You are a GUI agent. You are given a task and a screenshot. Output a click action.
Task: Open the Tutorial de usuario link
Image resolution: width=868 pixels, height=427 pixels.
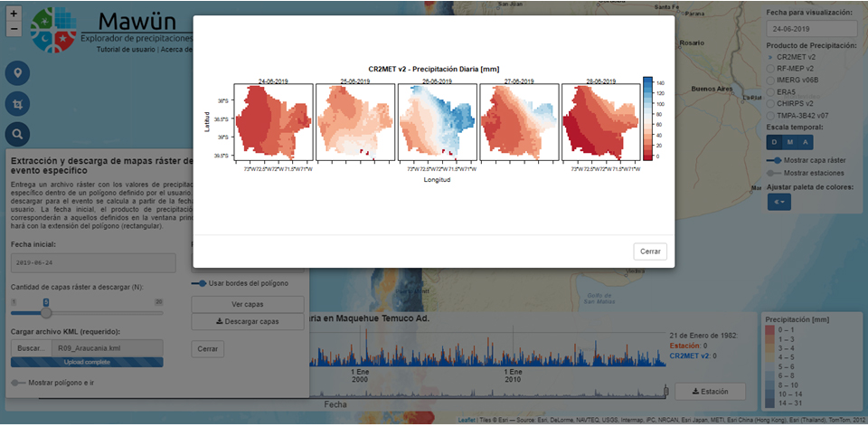coord(126,49)
